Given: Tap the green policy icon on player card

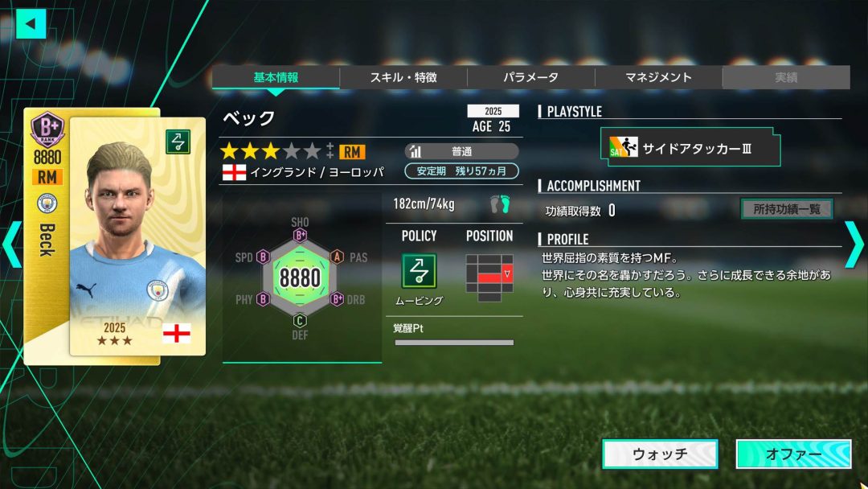Looking at the screenshot, I should [178, 142].
